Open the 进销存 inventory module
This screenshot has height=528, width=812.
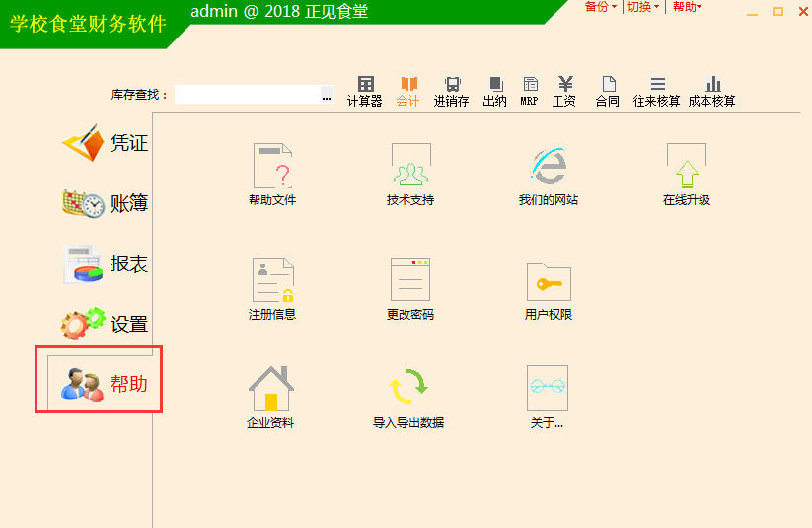(x=452, y=91)
